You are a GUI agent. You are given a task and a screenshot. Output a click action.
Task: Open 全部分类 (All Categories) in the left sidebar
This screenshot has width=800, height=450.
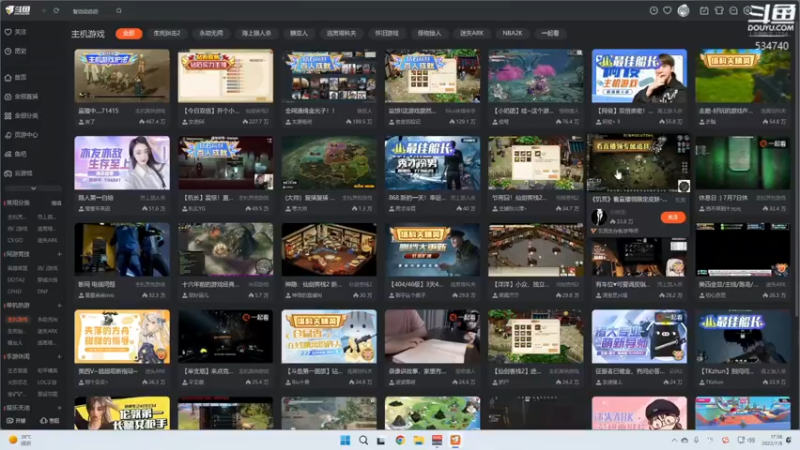[x=21, y=116]
